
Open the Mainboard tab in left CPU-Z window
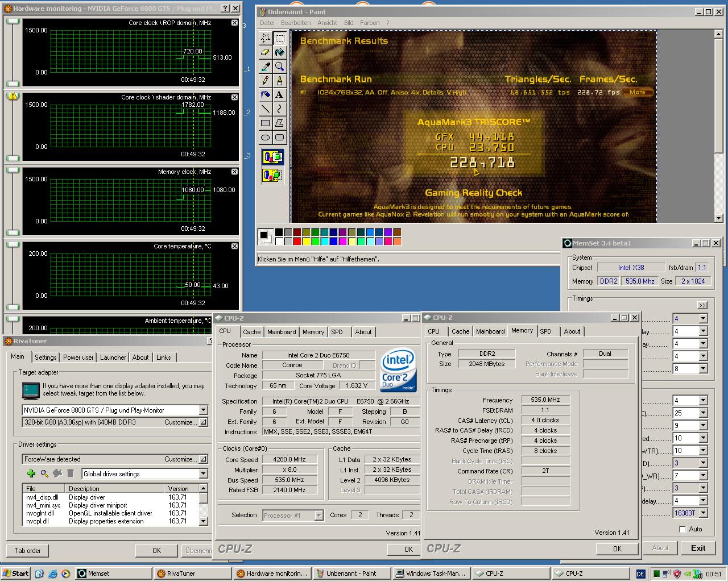[x=282, y=332]
